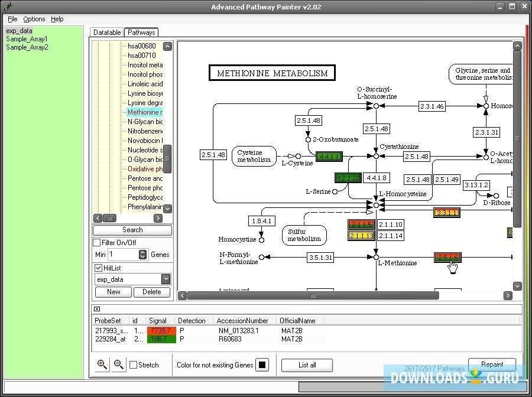
Task: Click the enzyme box 1.8.4.1
Action: pos(261,221)
